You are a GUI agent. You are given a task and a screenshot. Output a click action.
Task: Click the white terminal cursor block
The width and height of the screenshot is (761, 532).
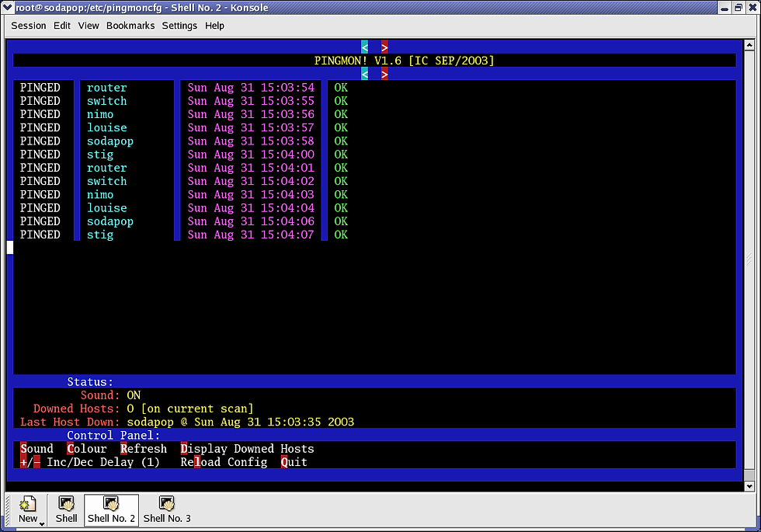click(x=9, y=248)
